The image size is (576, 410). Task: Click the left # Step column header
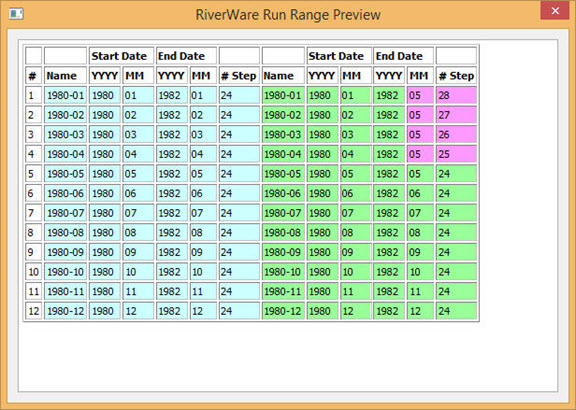click(x=239, y=76)
